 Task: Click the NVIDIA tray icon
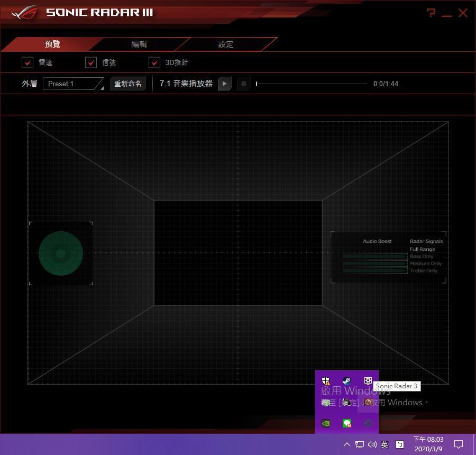click(x=326, y=423)
